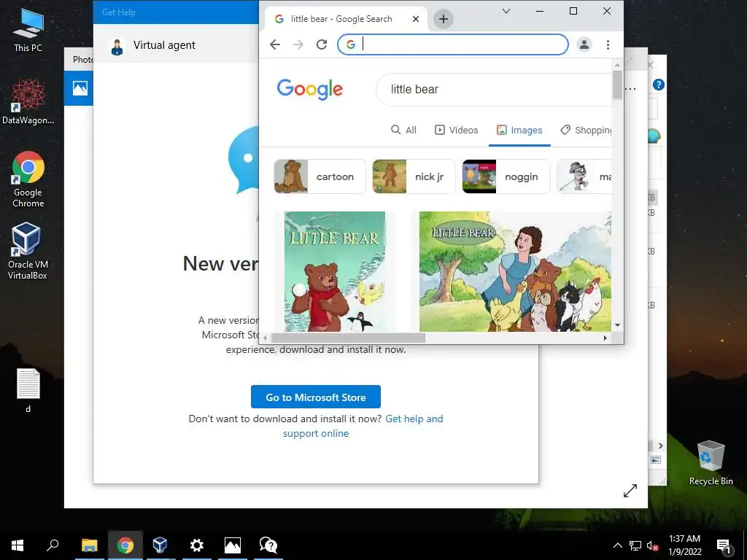Open File Explorer from the taskbar

(x=89, y=545)
